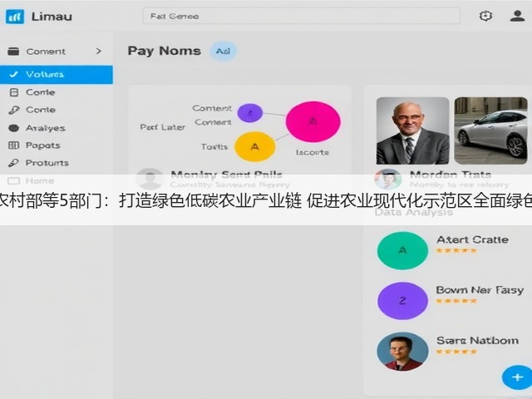Click the checkmark icon beside Voltats
532x399 pixels.
13,74
